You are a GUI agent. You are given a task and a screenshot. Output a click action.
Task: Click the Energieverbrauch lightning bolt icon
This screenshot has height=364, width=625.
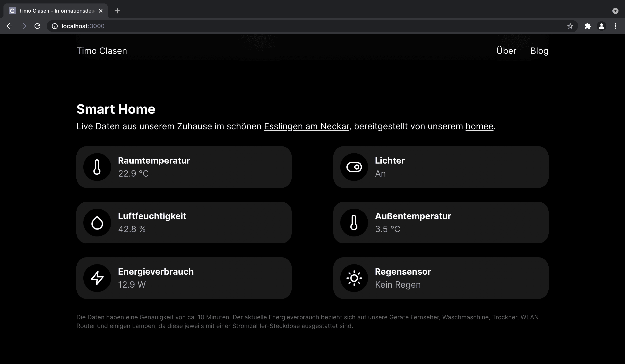(x=97, y=278)
